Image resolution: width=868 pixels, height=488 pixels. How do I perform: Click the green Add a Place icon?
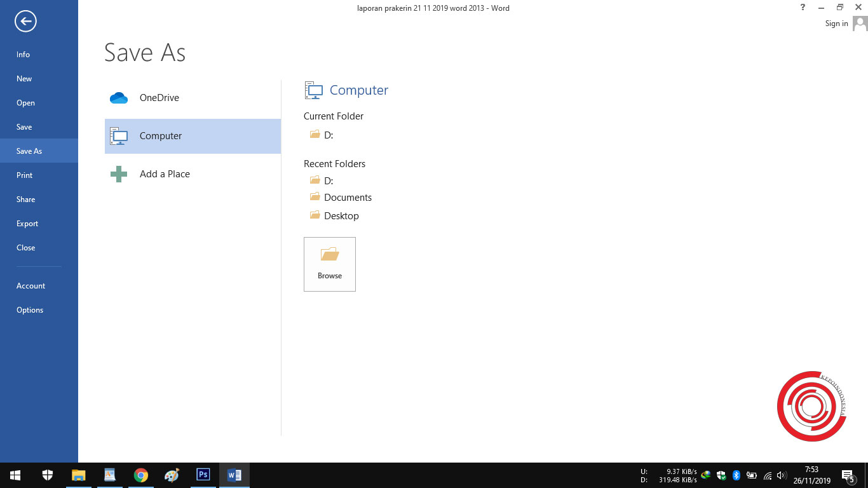118,173
